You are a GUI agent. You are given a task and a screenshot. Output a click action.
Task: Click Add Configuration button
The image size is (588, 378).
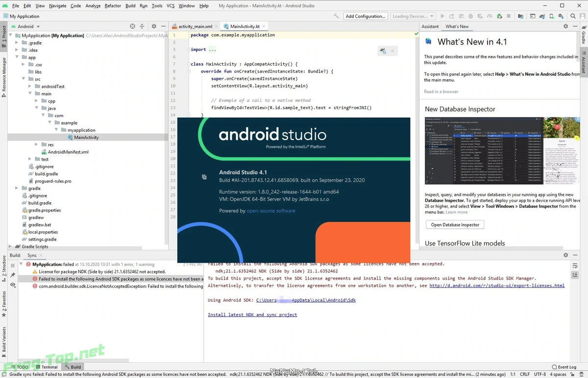[366, 16]
